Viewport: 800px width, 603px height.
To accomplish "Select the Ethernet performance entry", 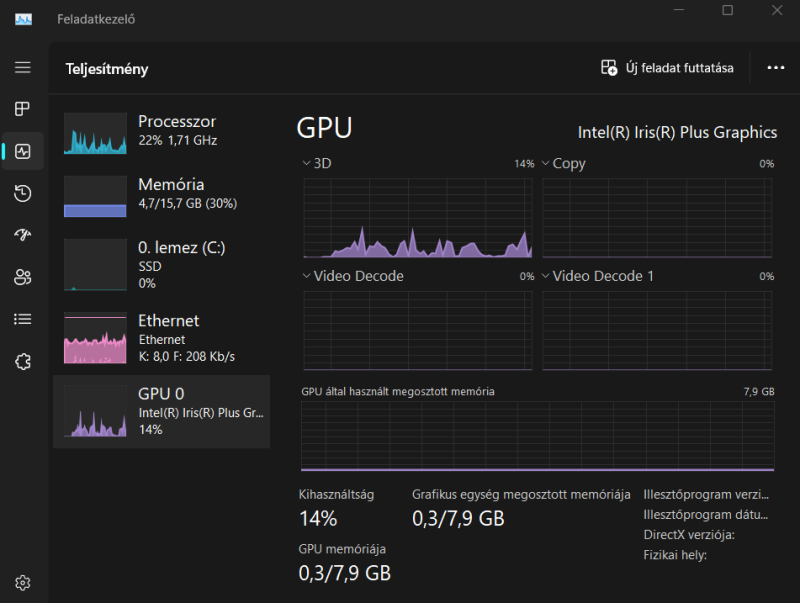I will pos(161,338).
